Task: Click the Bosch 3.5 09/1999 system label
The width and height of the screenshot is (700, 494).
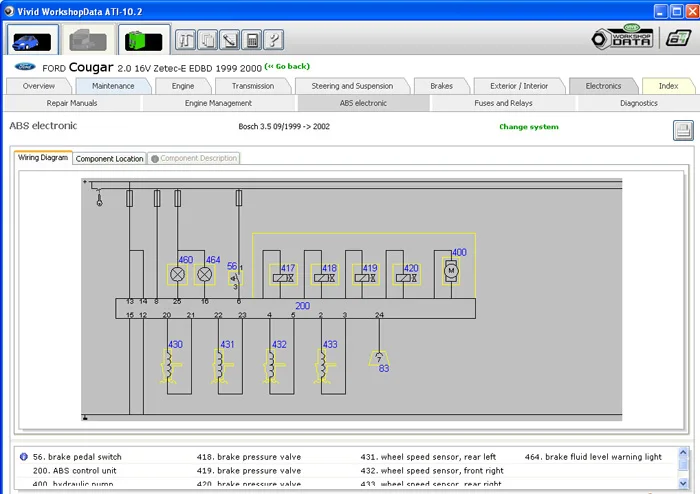Action: tap(284, 126)
